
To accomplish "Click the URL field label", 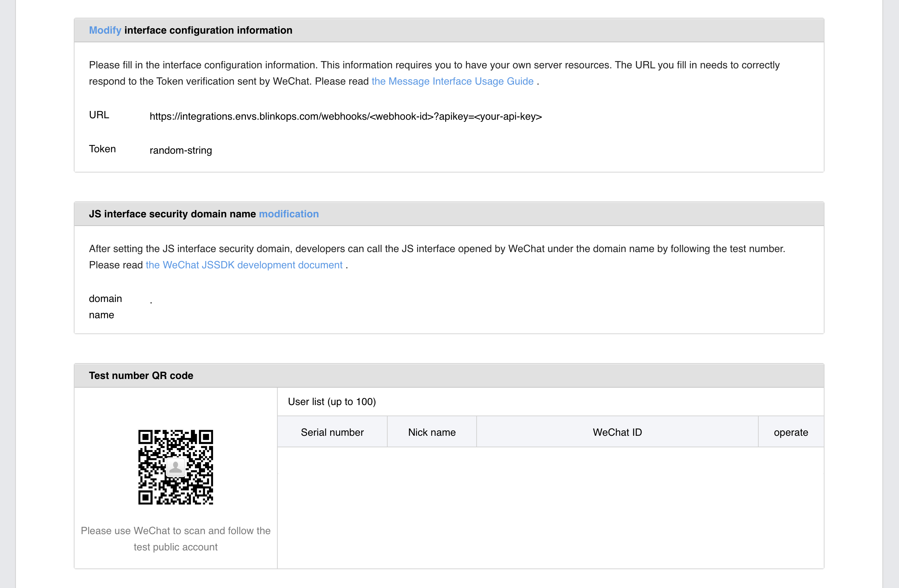I will click(99, 115).
